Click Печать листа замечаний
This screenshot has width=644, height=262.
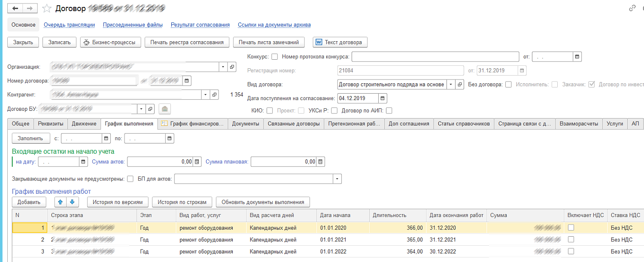269,42
